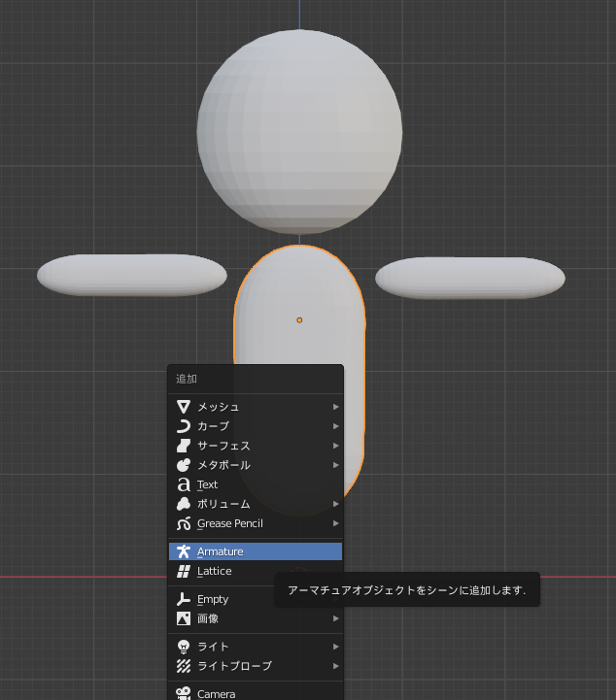Click the light bulb icon beside ライト
The height and width of the screenshot is (700, 616).
click(x=184, y=647)
